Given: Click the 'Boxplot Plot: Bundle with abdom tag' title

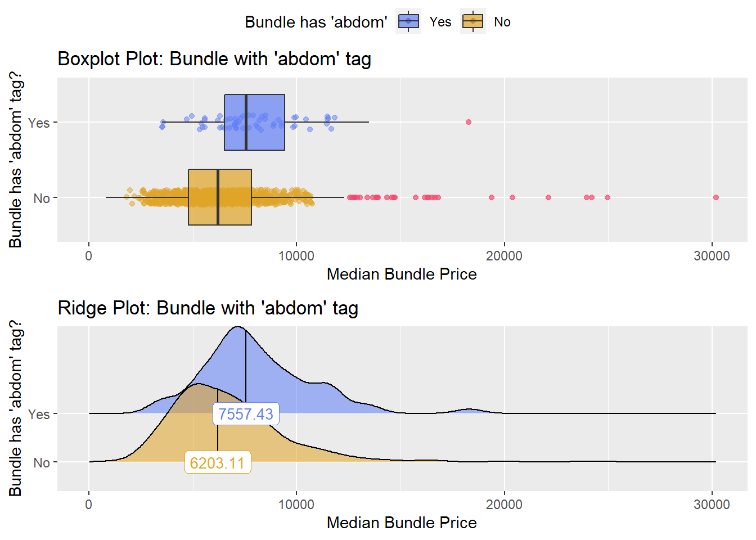Looking at the screenshot, I should pos(214,59).
